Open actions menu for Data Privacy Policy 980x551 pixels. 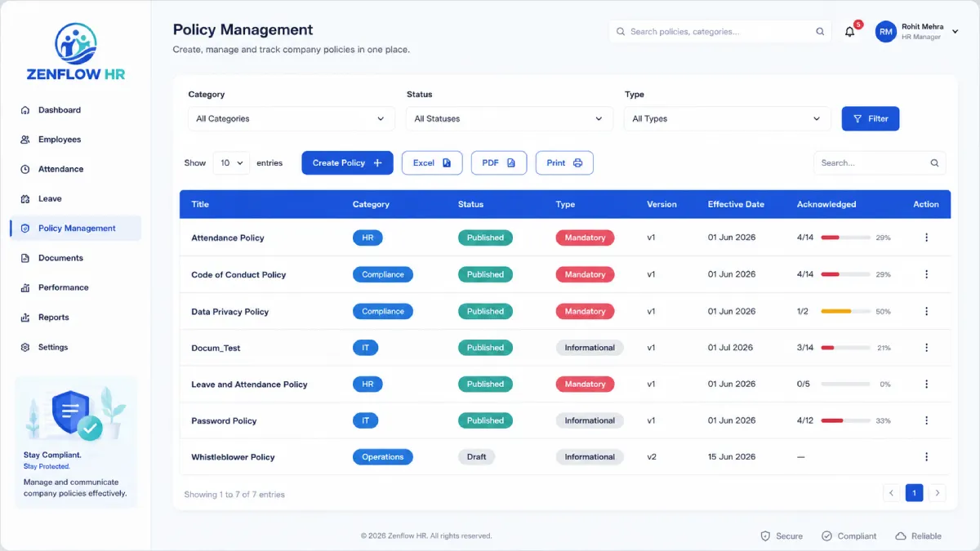click(x=926, y=311)
